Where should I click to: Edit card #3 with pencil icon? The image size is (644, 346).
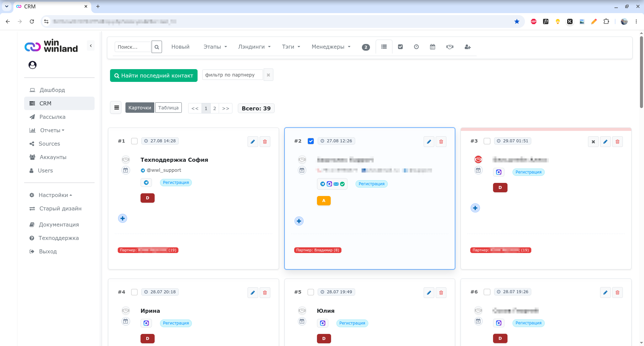point(605,142)
